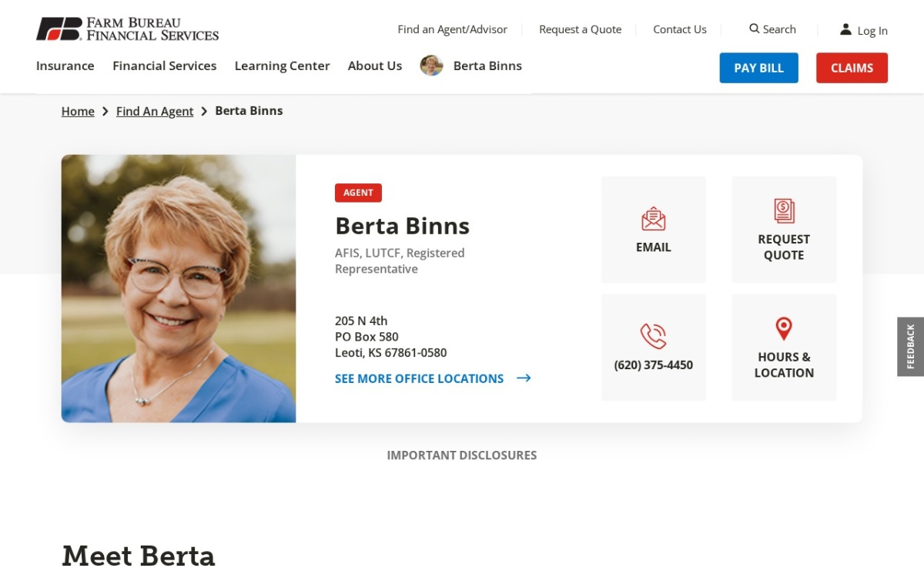Click the breadcrumb chevron after Find An Agent
The image size is (924, 578).
(x=204, y=111)
